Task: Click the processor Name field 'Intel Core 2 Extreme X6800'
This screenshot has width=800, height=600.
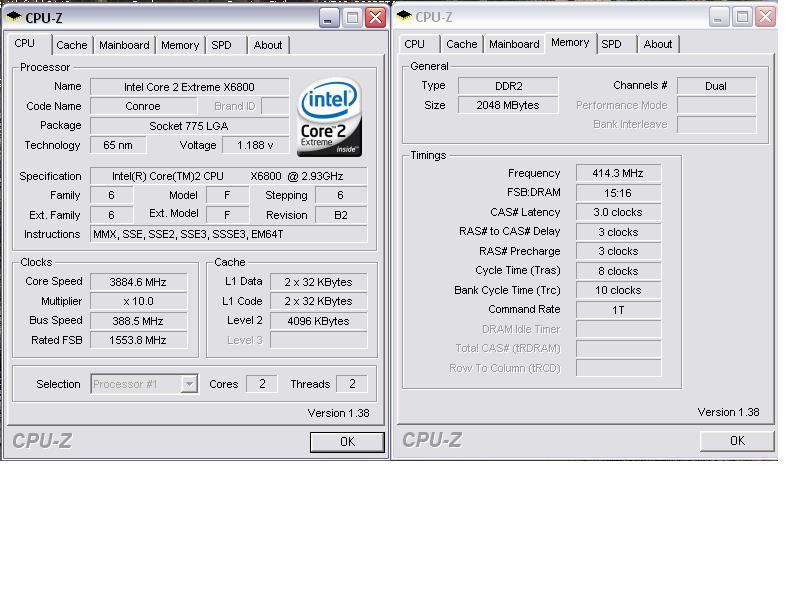Action: [189, 87]
